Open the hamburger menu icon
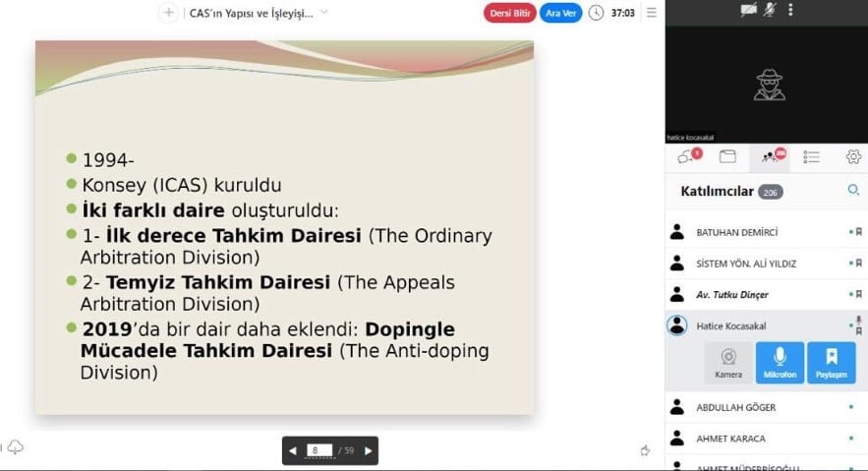 coord(652,12)
